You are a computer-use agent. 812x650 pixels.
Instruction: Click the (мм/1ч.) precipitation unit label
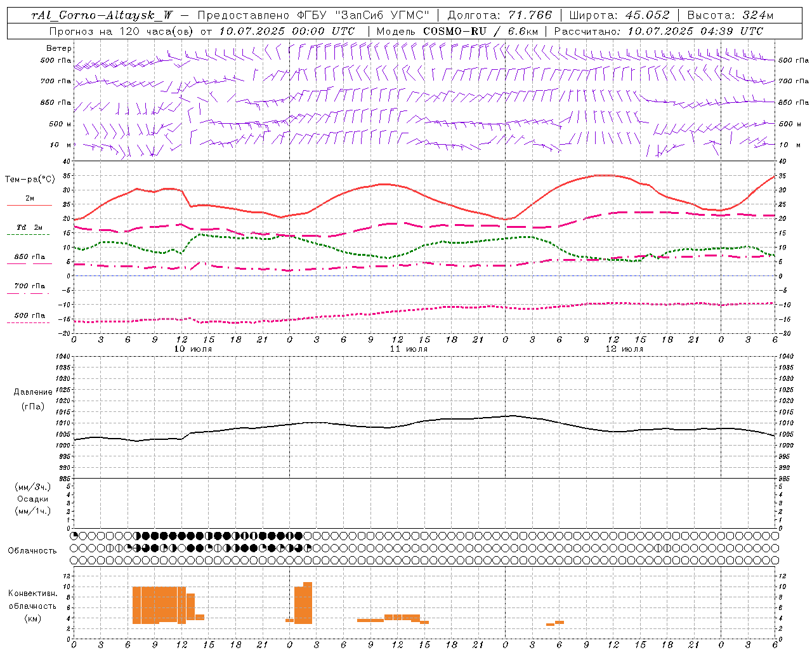[33, 511]
